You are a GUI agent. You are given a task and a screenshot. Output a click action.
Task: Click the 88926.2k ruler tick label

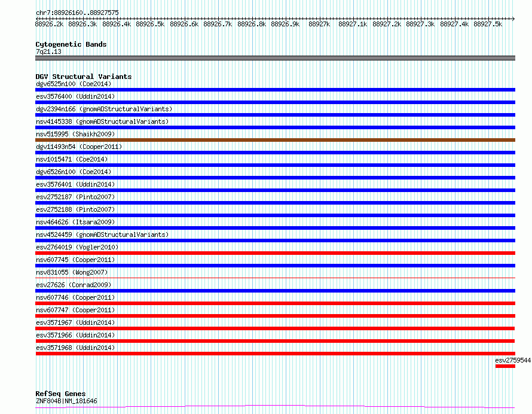49,24
